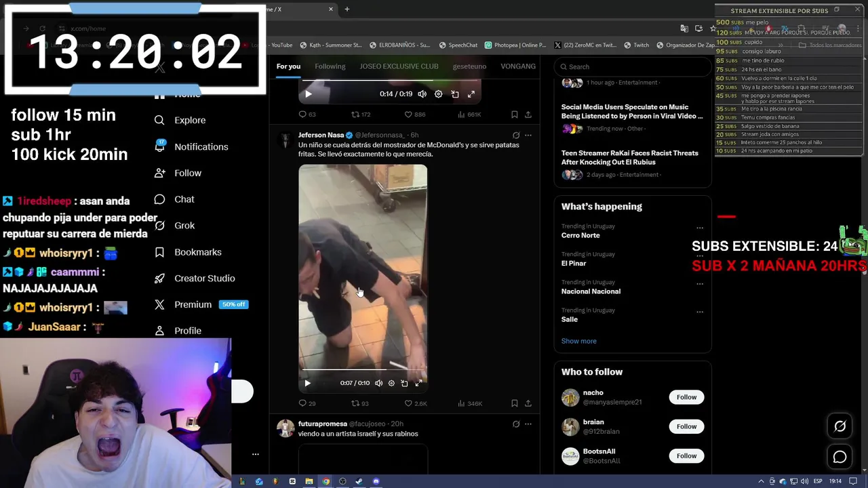This screenshot has height=488, width=868.
Task: Open picture-in-picture on McDonald's video
Action: (x=404, y=383)
